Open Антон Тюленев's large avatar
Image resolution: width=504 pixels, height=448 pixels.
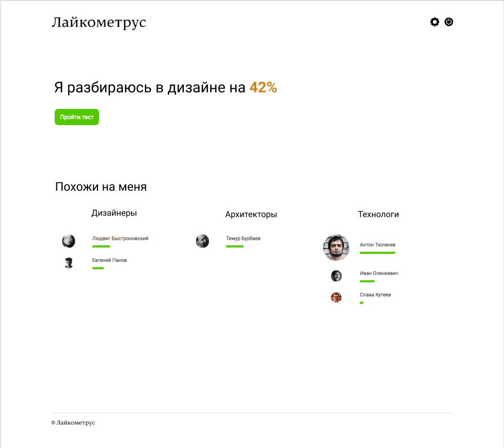coord(336,247)
